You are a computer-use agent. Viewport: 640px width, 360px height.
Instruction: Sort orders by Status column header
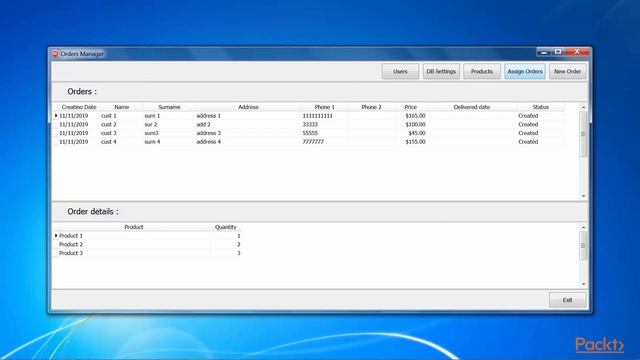540,107
